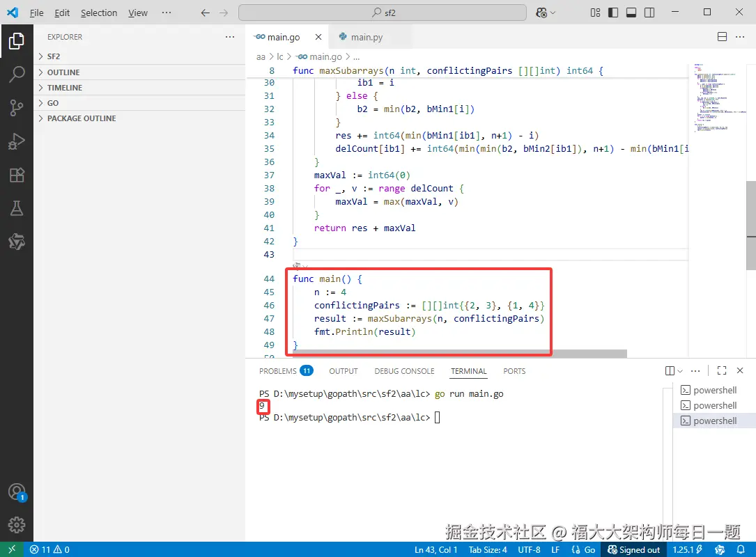This screenshot has height=557, width=756.
Task: Show errors and warnings count in status bar
Action: tap(49, 549)
